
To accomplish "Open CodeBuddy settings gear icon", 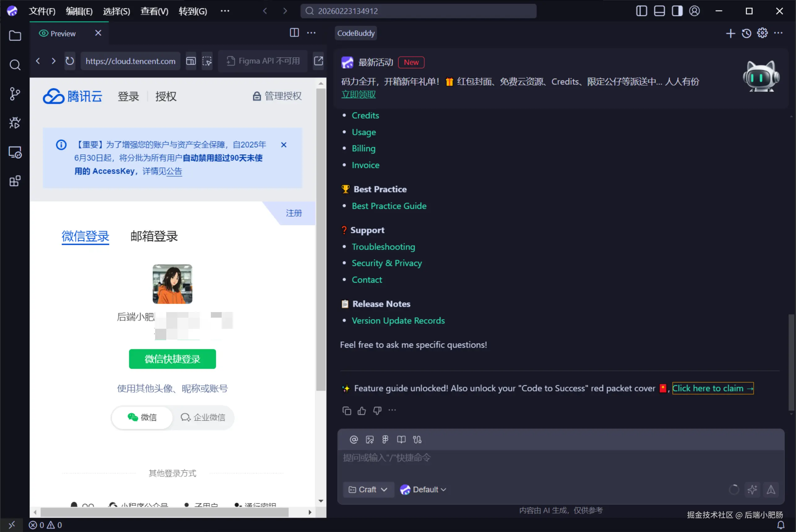I will (762, 33).
